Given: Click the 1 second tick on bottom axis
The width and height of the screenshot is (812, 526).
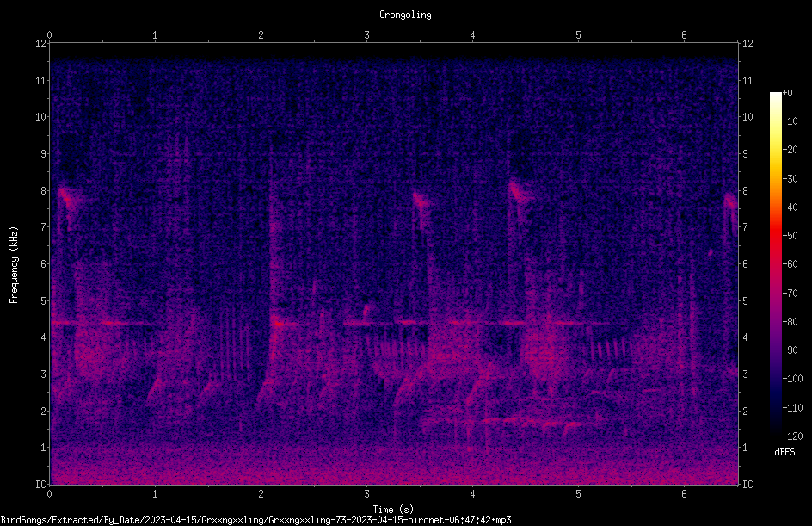Looking at the screenshot, I should (155, 494).
